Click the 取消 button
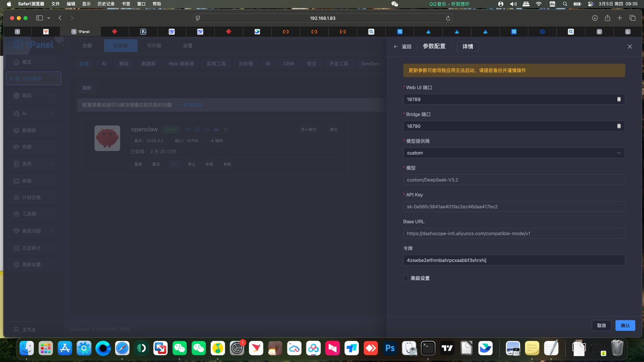Image resolution: width=644 pixels, height=362 pixels. click(x=601, y=325)
